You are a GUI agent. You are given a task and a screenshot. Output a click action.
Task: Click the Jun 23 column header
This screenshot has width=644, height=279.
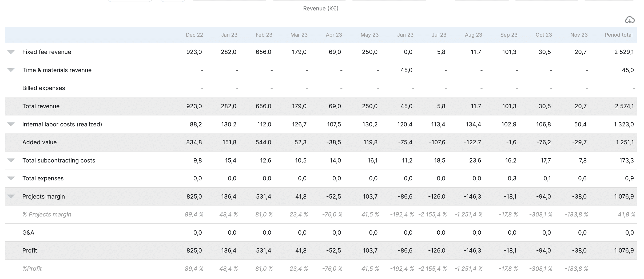[405, 35]
